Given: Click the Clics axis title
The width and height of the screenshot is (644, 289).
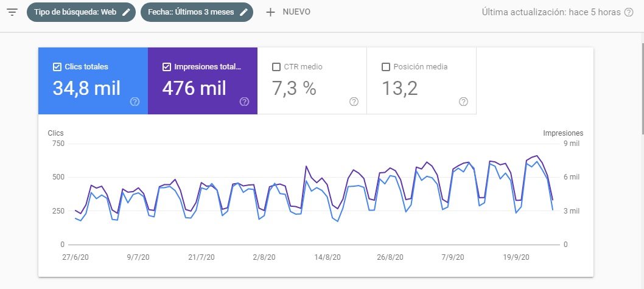Looking at the screenshot, I should [x=56, y=133].
